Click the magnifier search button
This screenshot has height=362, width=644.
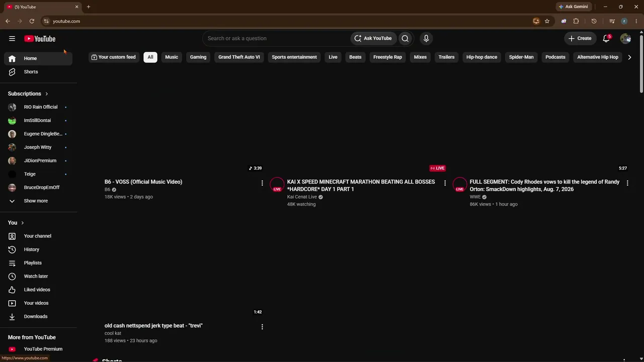pyautogui.click(x=405, y=38)
